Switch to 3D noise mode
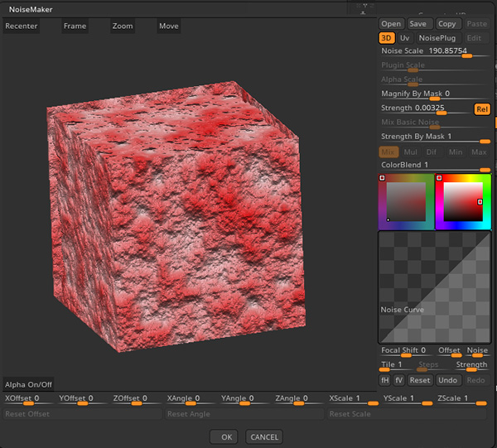 tap(387, 38)
